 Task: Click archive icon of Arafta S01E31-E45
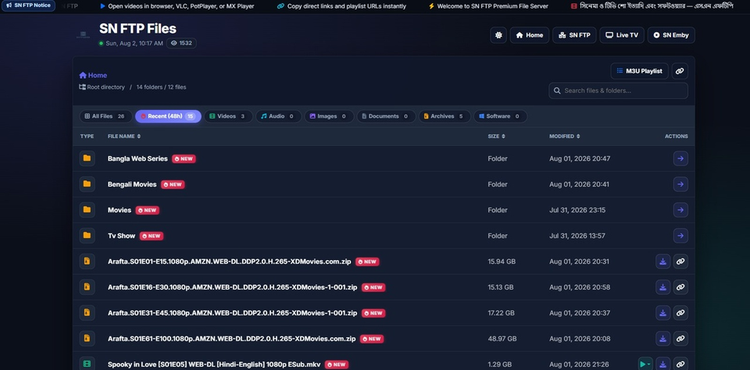tap(87, 313)
